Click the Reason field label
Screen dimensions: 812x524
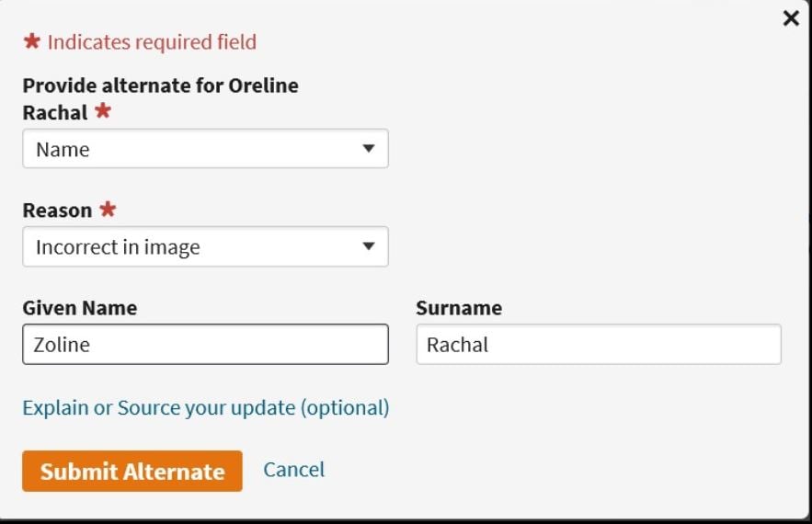[57, 211]
